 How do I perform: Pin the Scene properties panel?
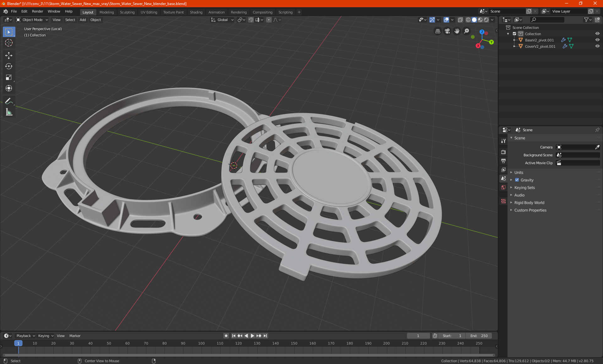point(597,130)
